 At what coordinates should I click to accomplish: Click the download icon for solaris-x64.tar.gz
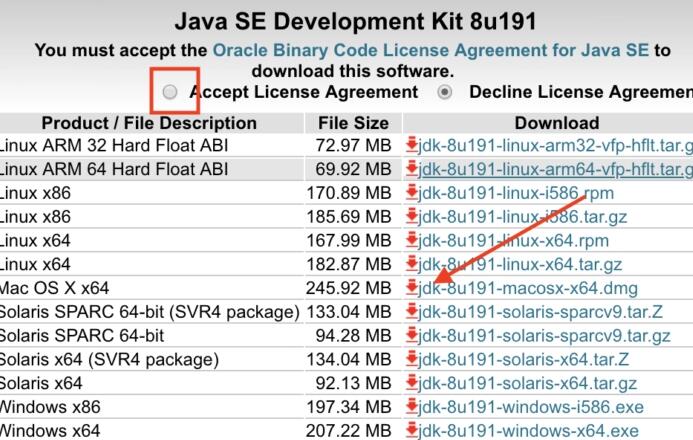[x=411, y=383]
